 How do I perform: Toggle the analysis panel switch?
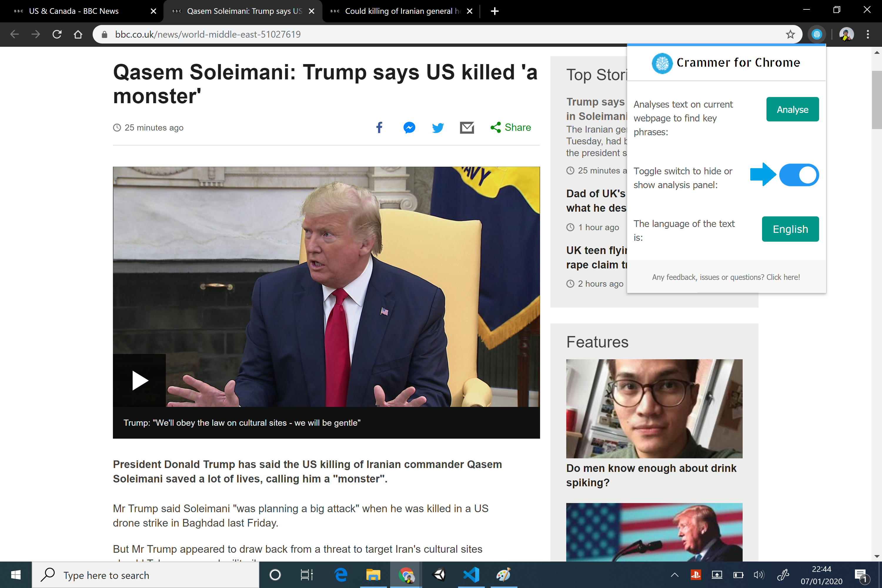click(799, 175)
